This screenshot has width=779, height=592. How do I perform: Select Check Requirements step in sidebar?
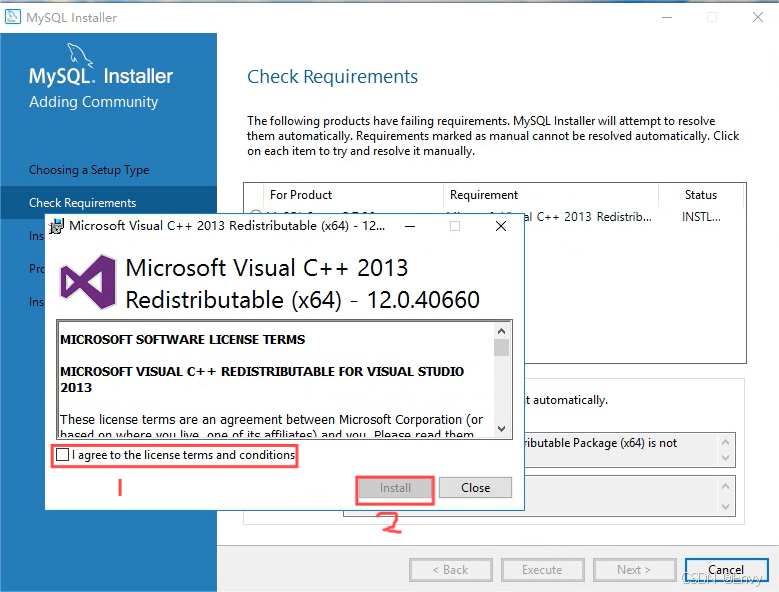[x=108, y=203]
